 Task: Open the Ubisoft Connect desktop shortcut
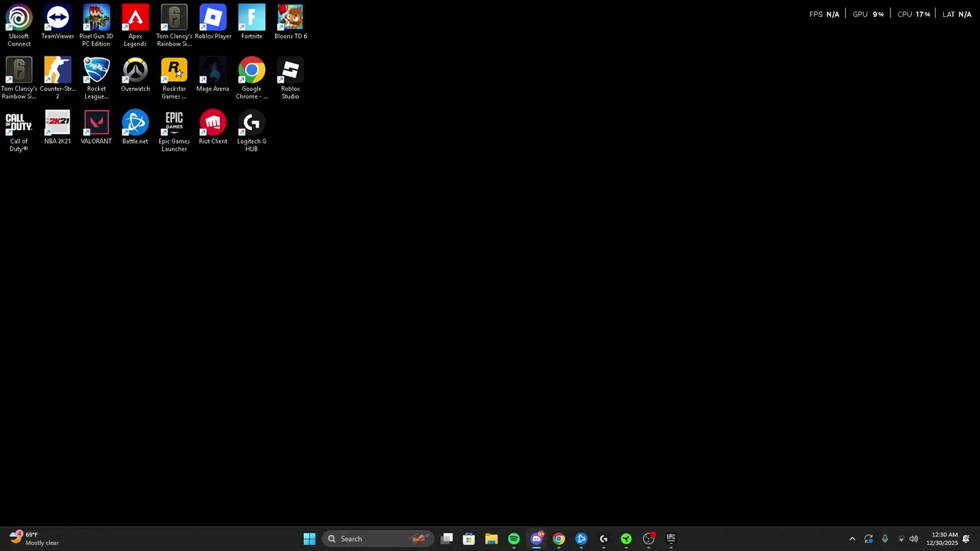[19, 25]
